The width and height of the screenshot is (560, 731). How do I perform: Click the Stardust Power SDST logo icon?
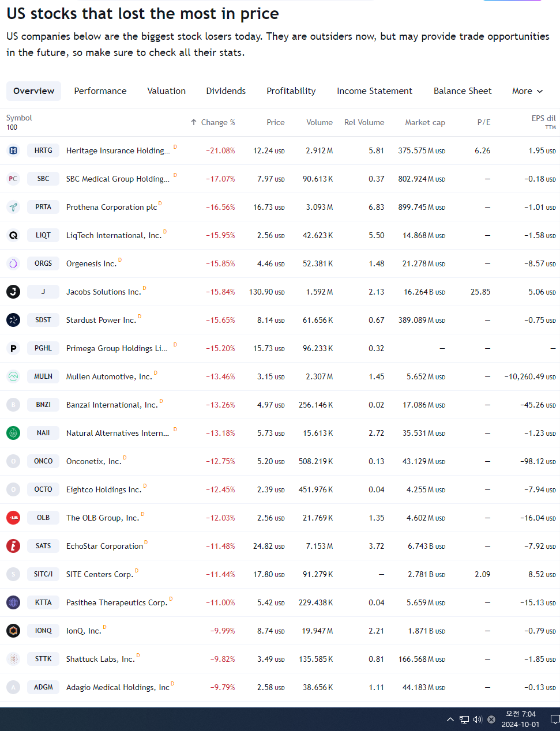(x=13, y=320)
